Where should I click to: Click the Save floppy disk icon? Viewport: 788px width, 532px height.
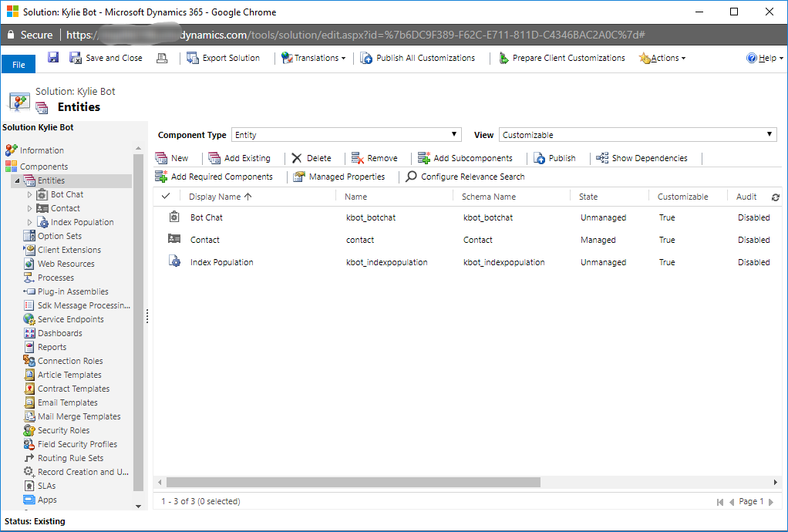[x=53, y=58]
